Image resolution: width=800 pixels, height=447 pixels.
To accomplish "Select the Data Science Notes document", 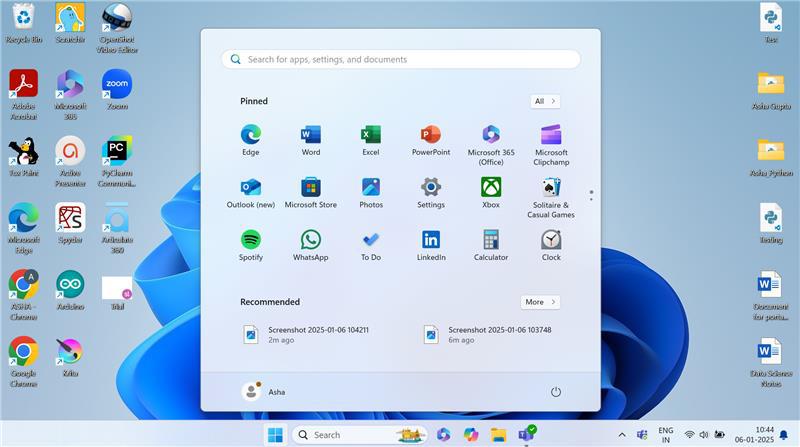I will coord(771,362).
